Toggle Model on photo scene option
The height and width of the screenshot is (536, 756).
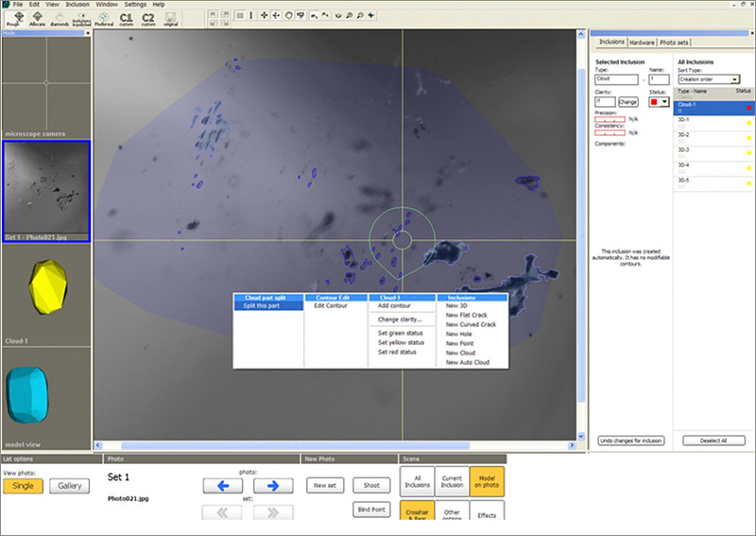[x=487, y=481]
